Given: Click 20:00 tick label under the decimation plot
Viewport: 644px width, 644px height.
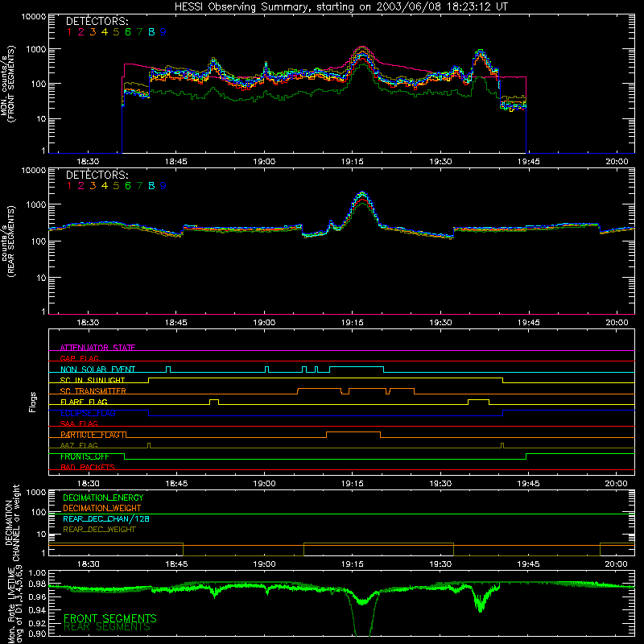Looking at the screenshot, I should pos(616,564).
